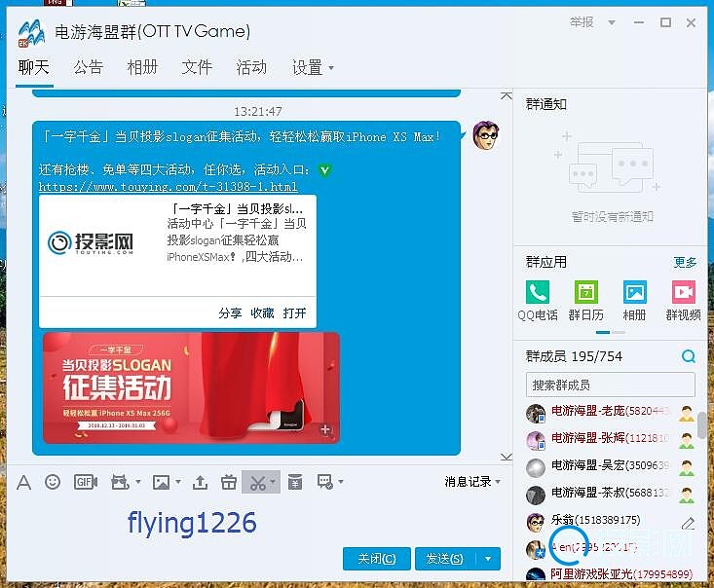714x588 pixels.
Task: Open the emoji picker smiley icon
Action: click(x=53, y=482)
